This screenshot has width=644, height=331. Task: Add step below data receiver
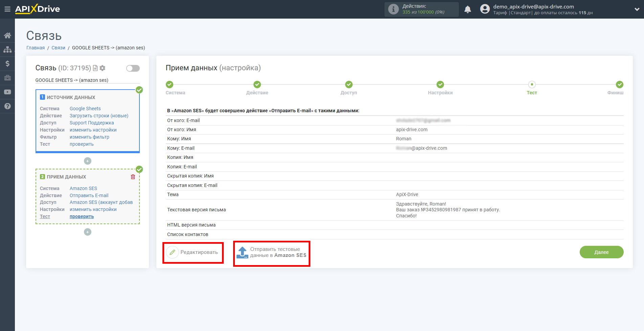(x=88, y=232)
